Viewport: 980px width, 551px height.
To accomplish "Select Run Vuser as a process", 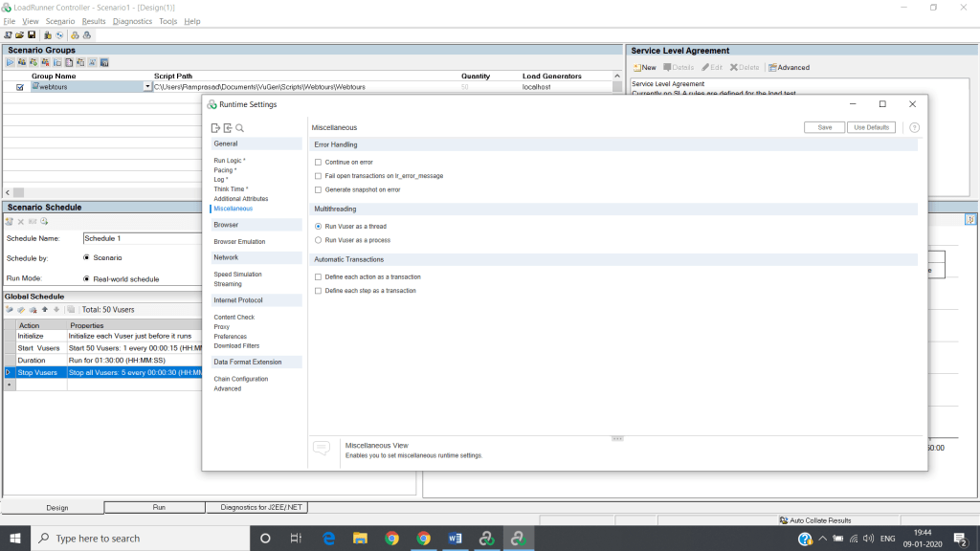I will (317, 239).
